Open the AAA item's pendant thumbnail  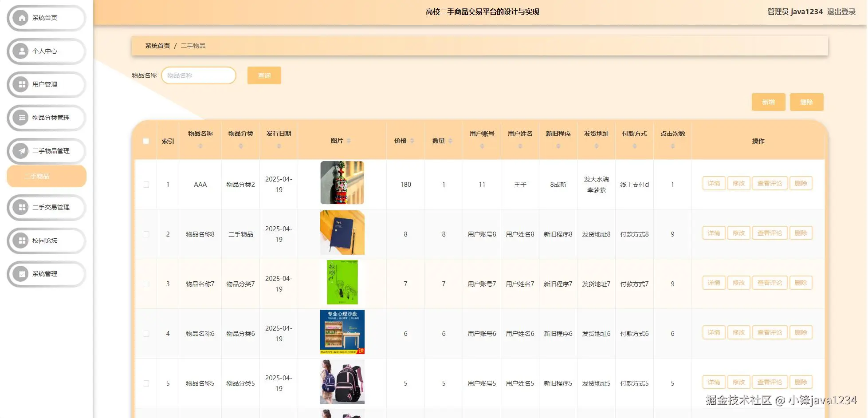coord(342,183)
